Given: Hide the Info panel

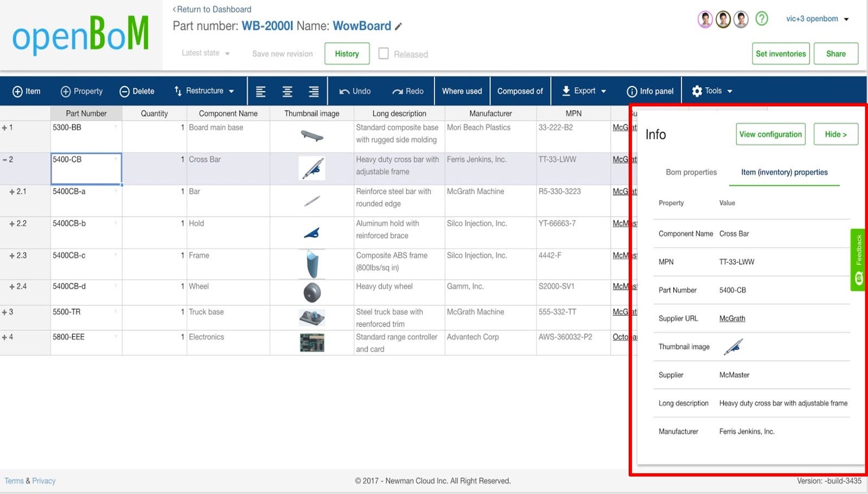Looking at the screenshot, I should click(x=835, y=134).
